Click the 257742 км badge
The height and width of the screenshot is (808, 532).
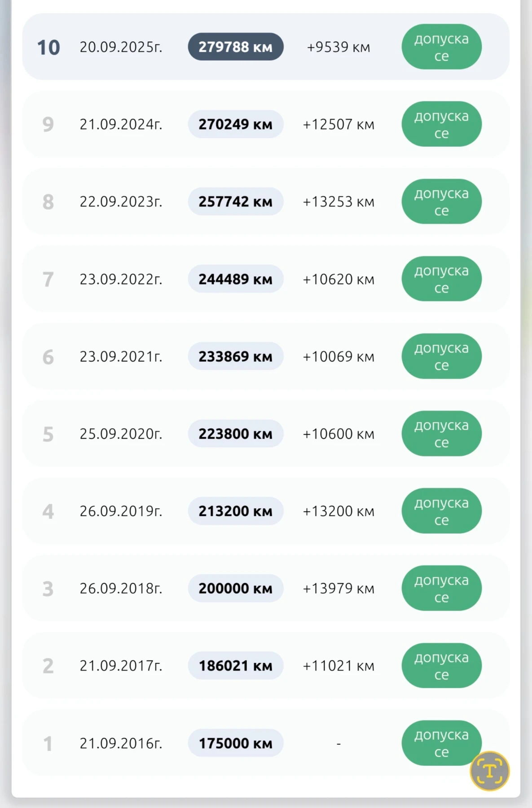click(x=235, y=202)
